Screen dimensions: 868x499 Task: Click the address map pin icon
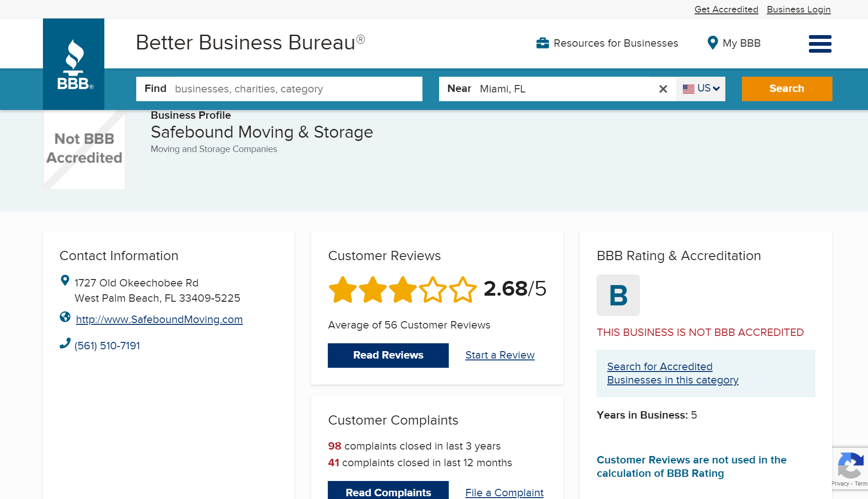[x=65, y=280]
